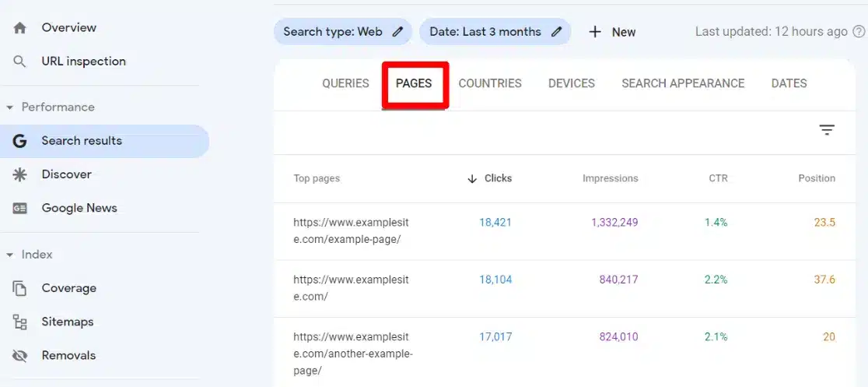Screen dimensions: 868x387
Task: Click the 824,010 impressions value
Action: (x=618, y=337)
